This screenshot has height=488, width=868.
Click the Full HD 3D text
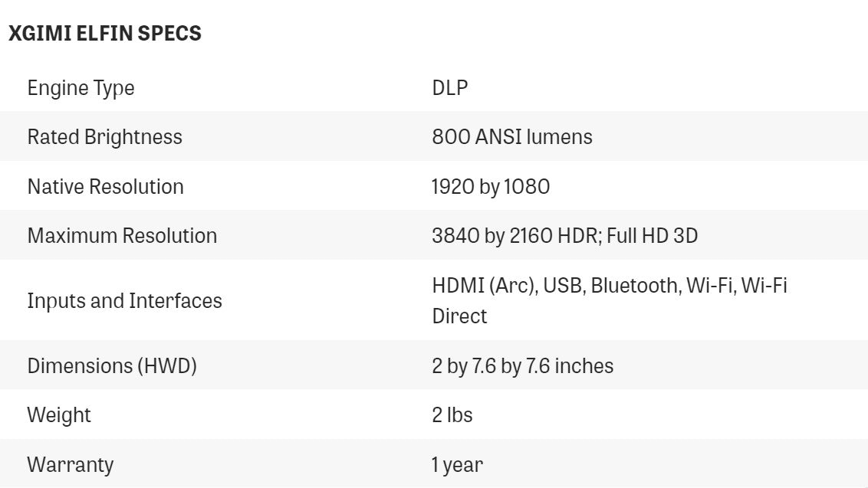tap(653, 235)
